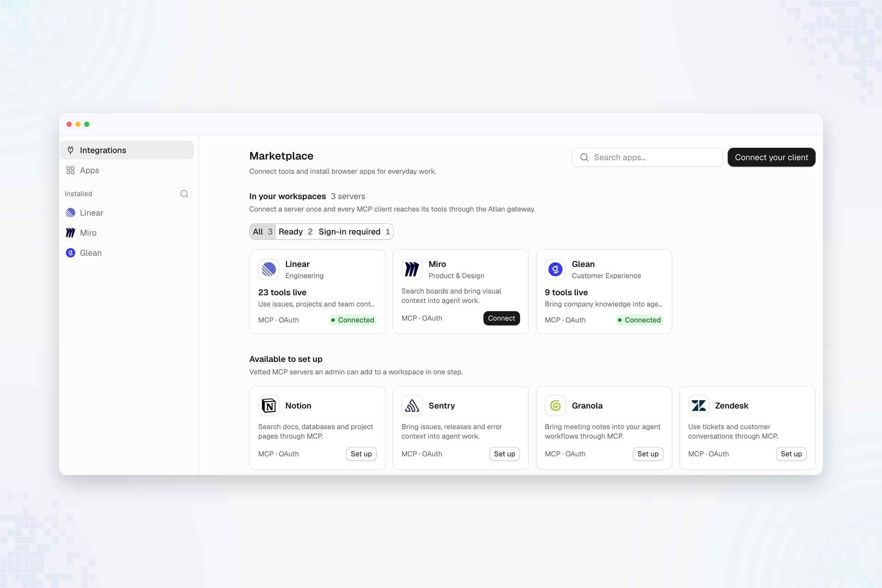The image size is (882, 588).
Task: Open Miro from the Installed list
Action: point(127,233)
